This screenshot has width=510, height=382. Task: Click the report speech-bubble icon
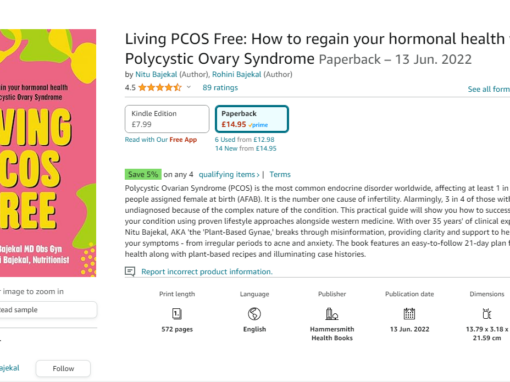coord(130,271)
